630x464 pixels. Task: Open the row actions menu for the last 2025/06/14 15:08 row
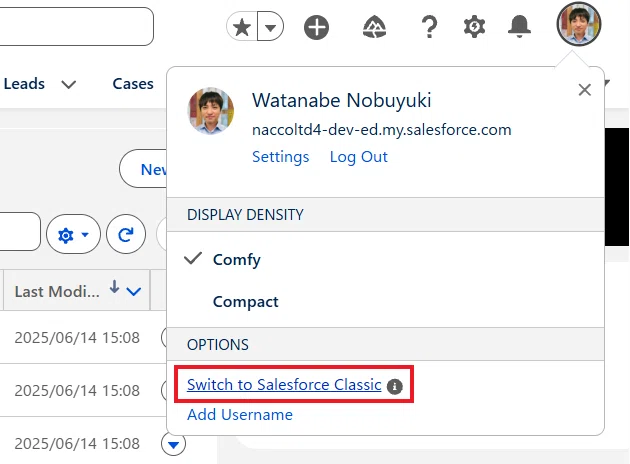coord(174,444)
